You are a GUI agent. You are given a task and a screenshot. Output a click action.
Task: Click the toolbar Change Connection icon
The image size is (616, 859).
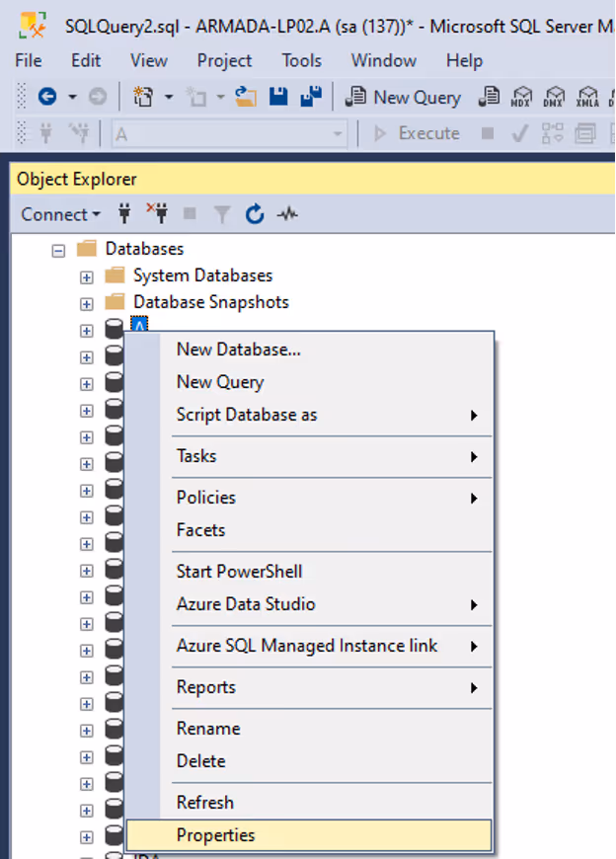[79, 133]
